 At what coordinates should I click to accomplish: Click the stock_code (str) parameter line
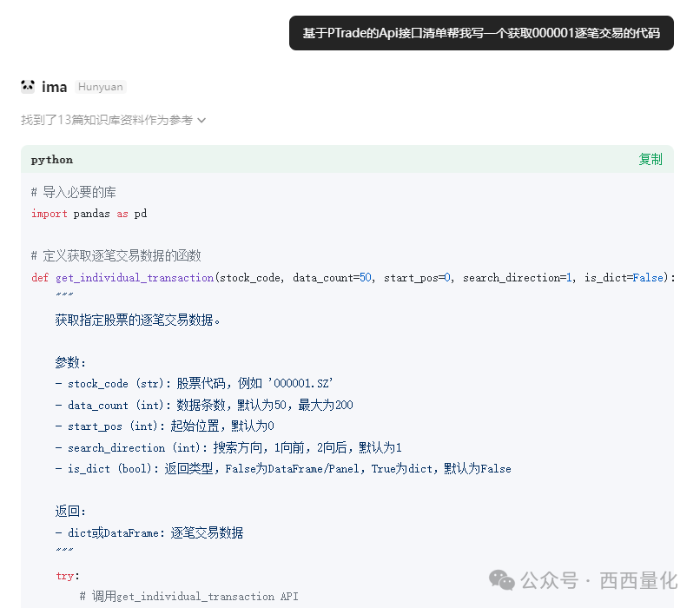click(x=195, y=383)
